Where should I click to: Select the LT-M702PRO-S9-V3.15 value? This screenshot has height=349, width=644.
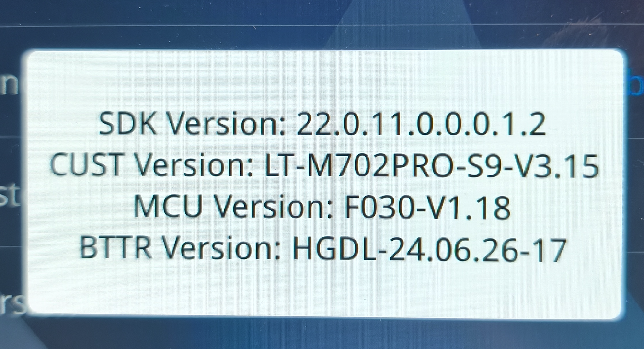click(x=432, y=167)
